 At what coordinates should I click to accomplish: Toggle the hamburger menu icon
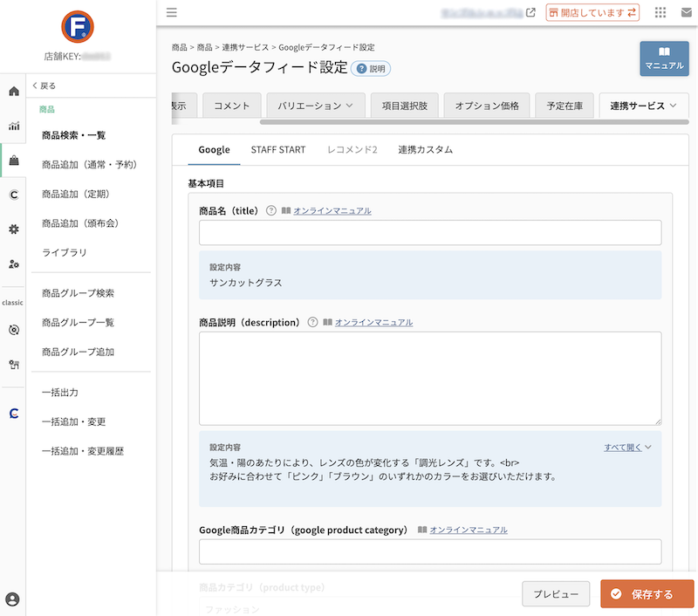[x=172, y=12]
